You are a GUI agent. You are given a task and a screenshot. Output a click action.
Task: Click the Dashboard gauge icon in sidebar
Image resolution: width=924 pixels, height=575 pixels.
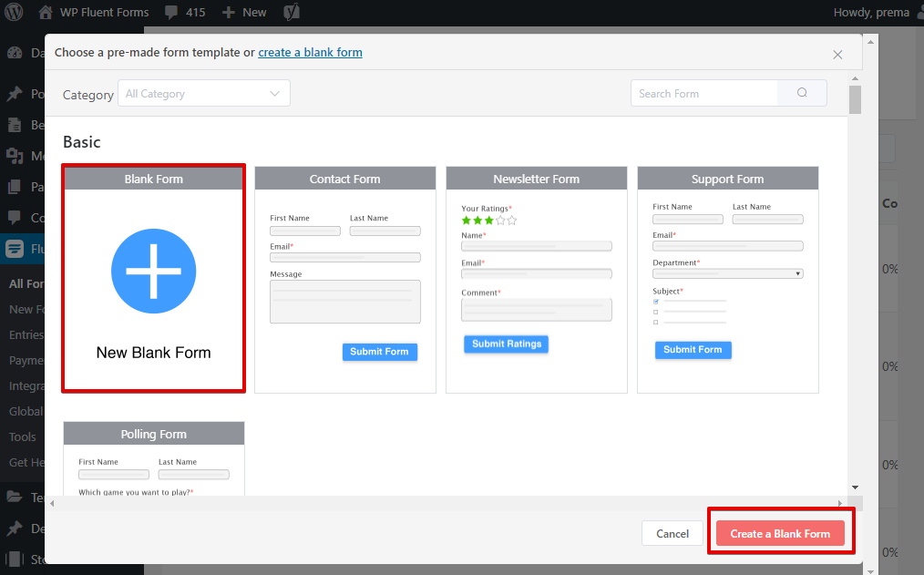coord(15,53)
